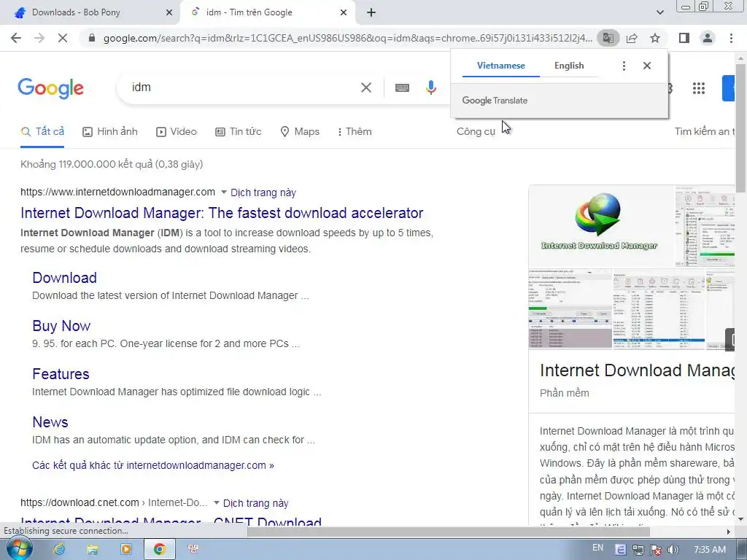Screen dimensions: 747x560
Task: Open the News sitelink
Action: pyautogui.click(x=50, y=422)
